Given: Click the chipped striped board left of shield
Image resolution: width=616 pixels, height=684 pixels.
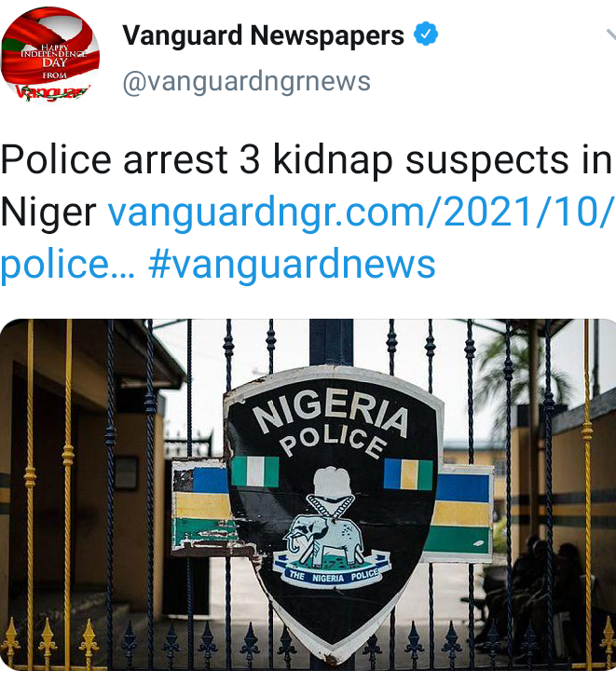Looking at the screenshot, I should tap(202, 506).
